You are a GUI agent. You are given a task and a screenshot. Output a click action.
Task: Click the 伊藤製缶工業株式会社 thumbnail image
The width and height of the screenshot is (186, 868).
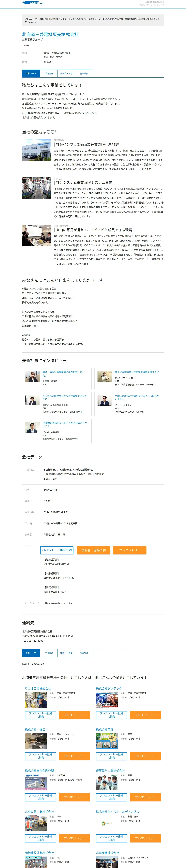[107, 782]
